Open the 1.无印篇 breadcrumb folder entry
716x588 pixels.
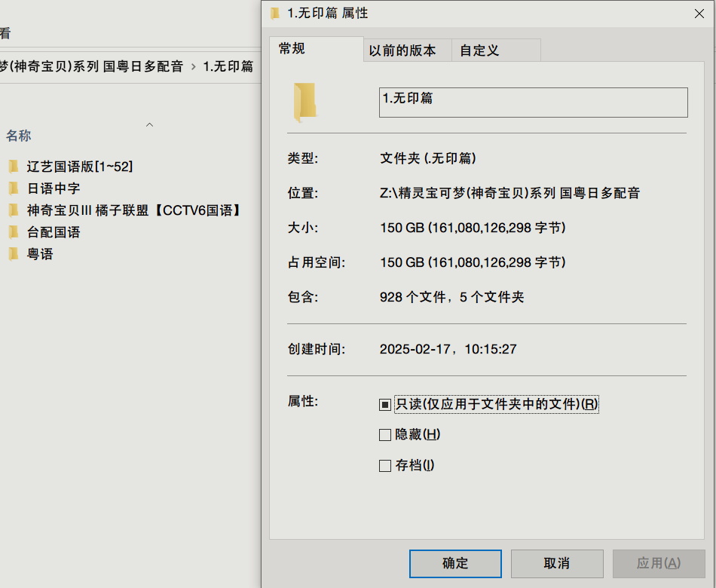point(226,66)
